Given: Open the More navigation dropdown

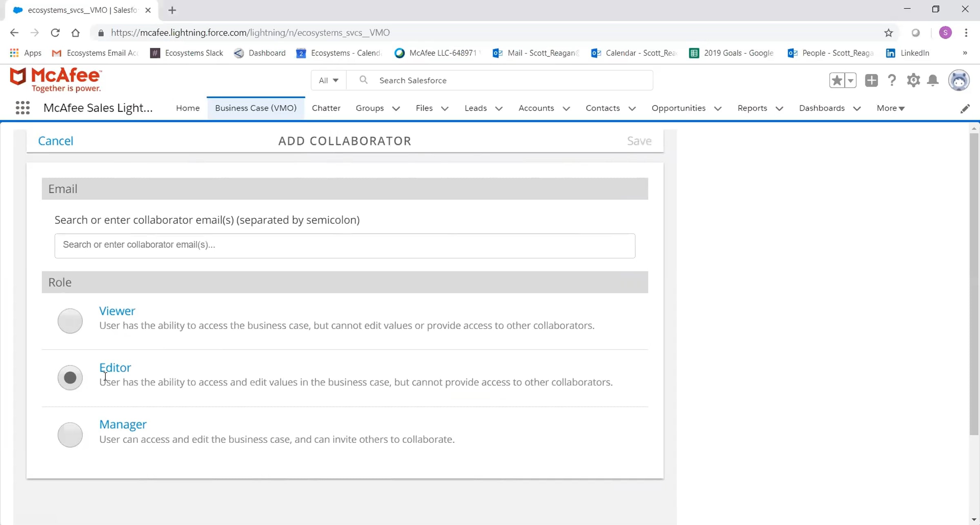Looking at the screenshot, I should pyautogui.click(x=891, y=108).
